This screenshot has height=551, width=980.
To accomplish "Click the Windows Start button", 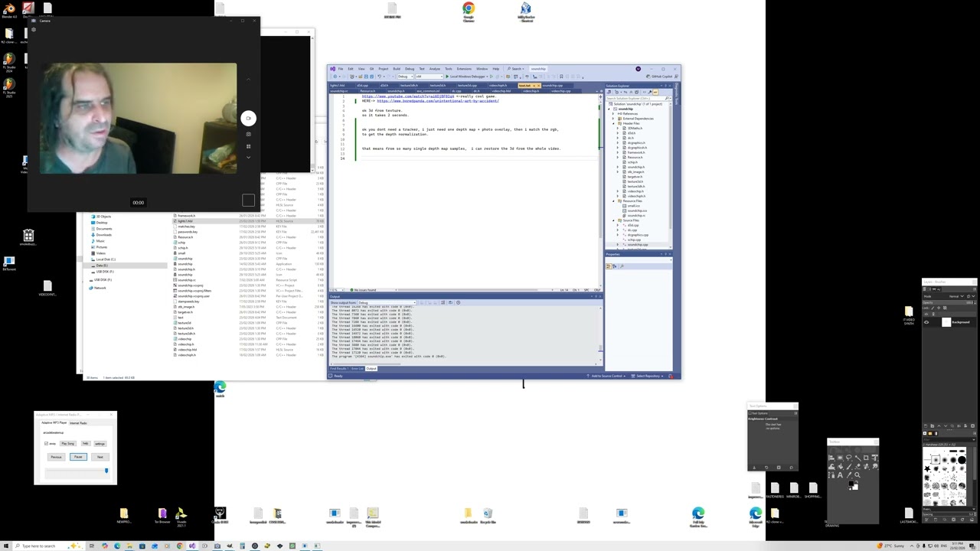I will coord(5,546).
